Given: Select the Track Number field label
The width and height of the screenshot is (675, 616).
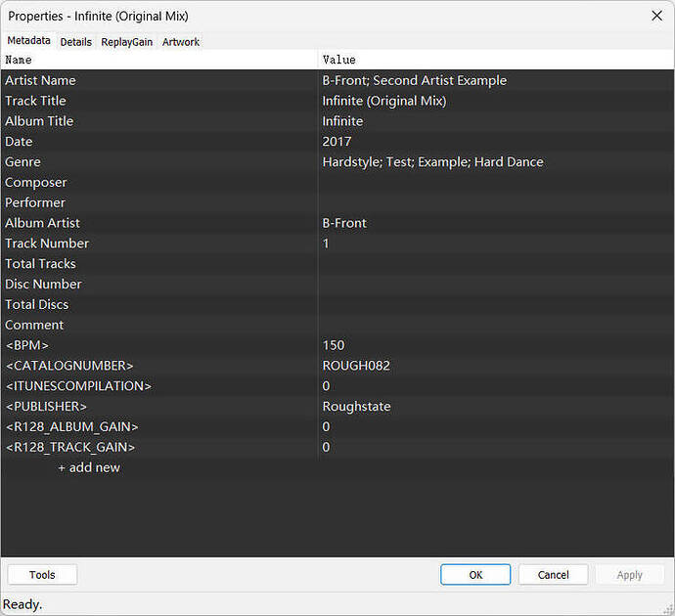Looking at the screenshot, I should 47,243.
